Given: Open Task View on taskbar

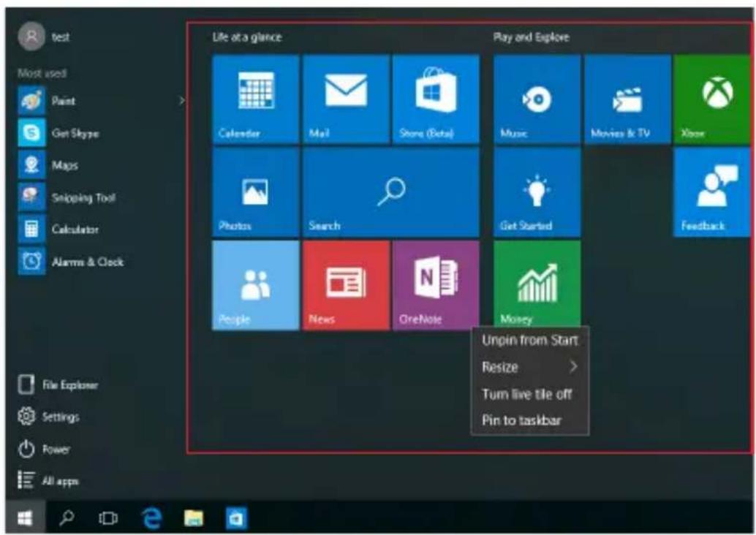Looking at the screenshot, I should click(108, 517).
